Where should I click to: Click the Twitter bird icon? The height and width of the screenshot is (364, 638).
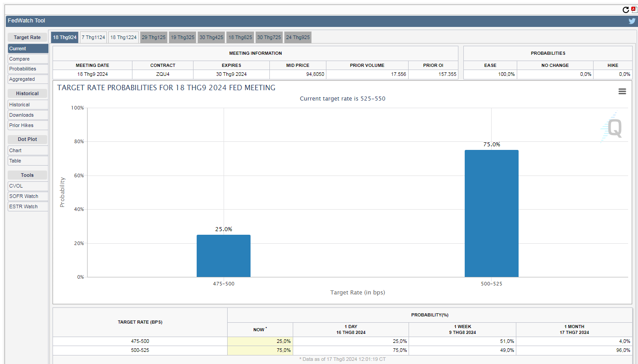(x=632, y=21)
